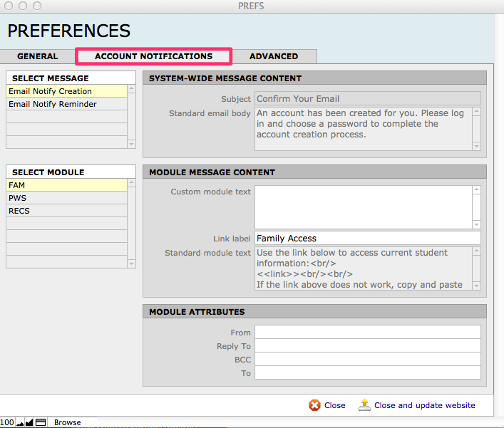
Task: Click the Link label field
Action: click(367, 239)
